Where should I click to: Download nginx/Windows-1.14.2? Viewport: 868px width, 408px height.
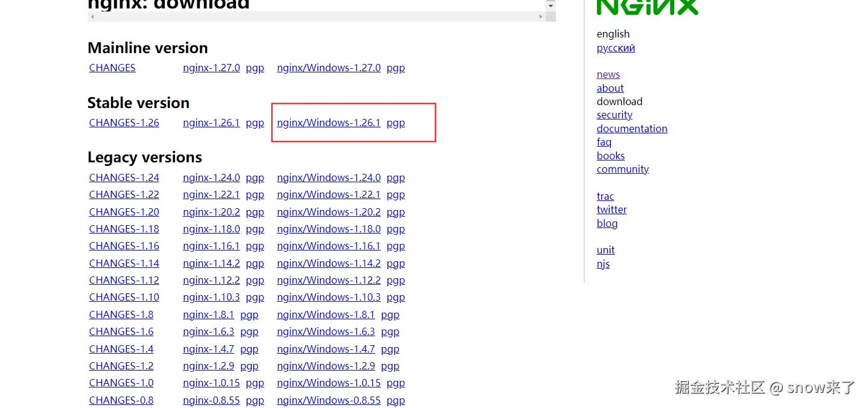(x=329, y=263)
